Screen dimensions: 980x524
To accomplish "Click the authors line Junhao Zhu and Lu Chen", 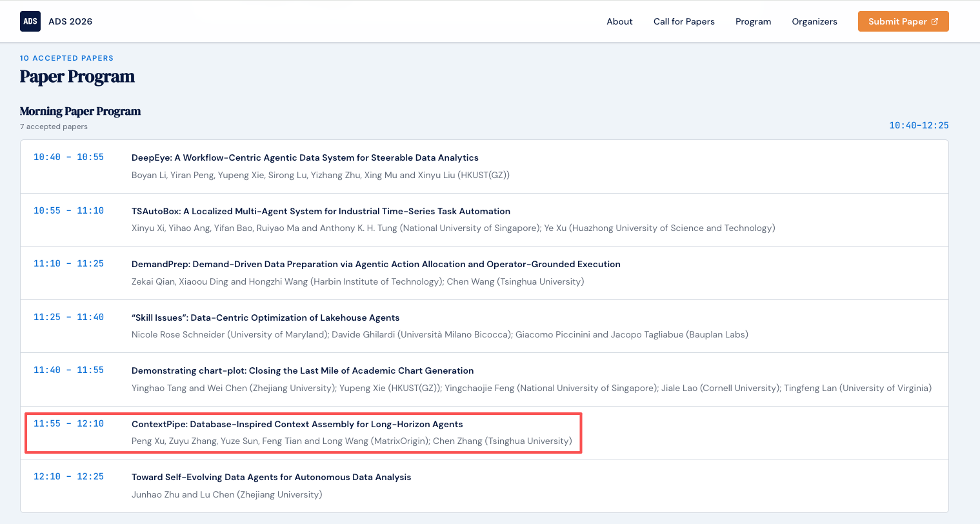I will pos(227,494).
